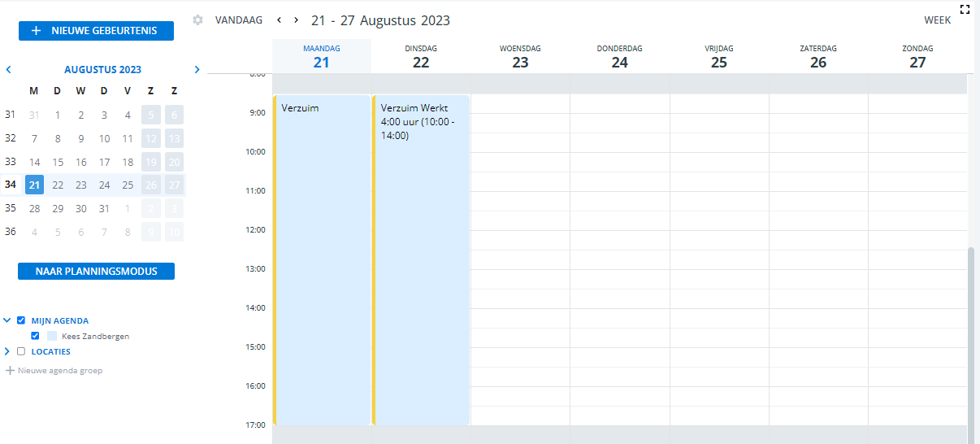Show previous month in mini calendar

8,69
